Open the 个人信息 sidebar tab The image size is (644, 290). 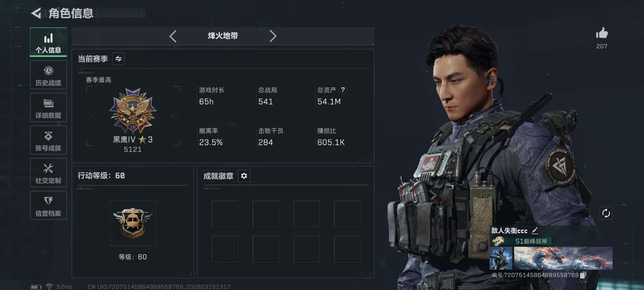tap(48, 42)
